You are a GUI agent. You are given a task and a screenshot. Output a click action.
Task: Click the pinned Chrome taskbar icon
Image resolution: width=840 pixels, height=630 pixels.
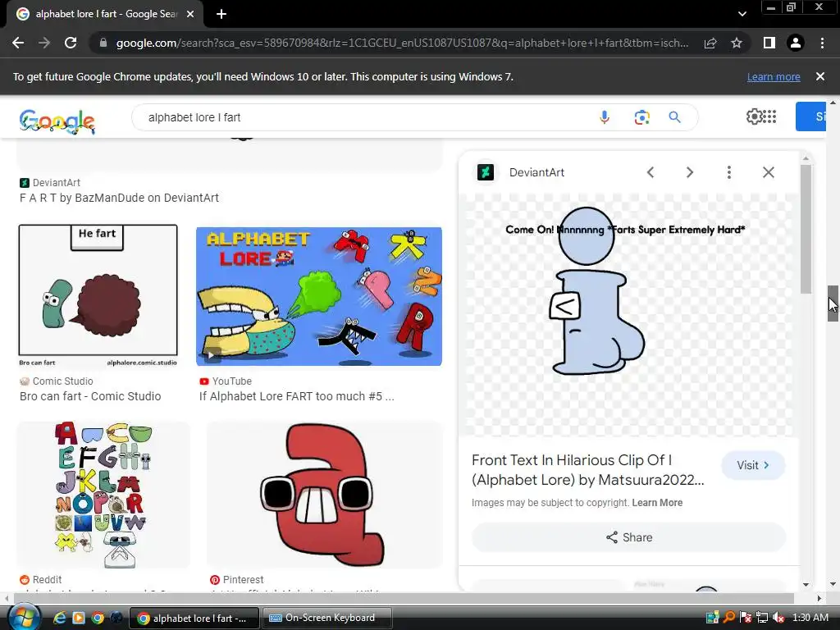[x=98, y=618]
